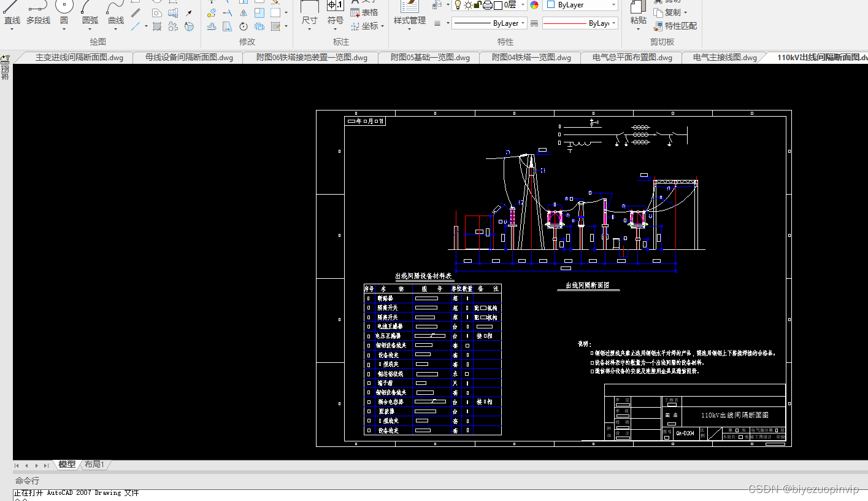Click the rotate icon in 修改 panel
868x501 pixels.
point(244,26)
